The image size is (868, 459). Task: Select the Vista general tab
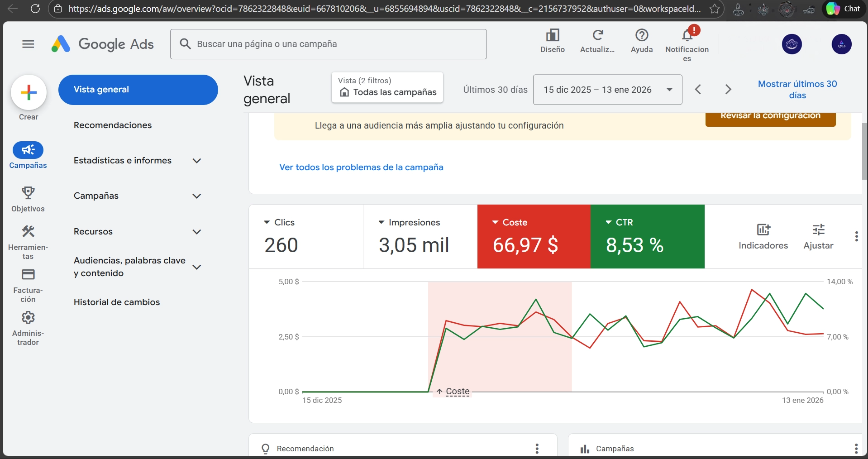click(x=138, y=90)
